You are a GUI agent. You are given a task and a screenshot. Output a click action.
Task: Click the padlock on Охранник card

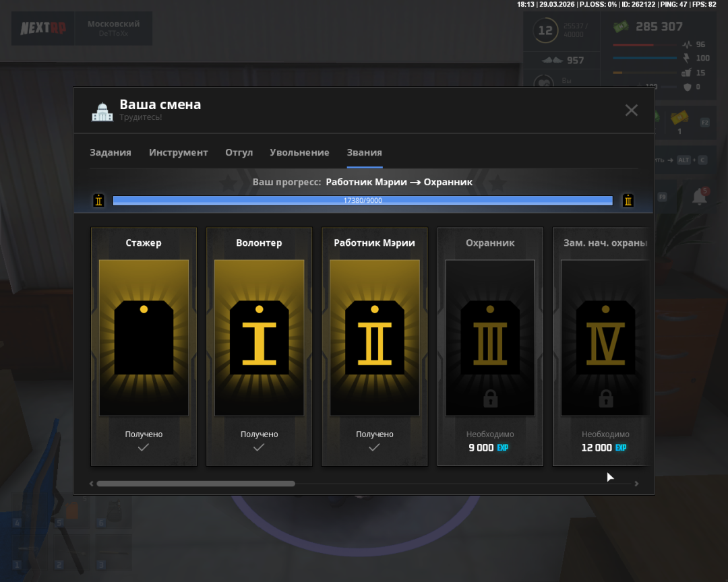[490, 399]
